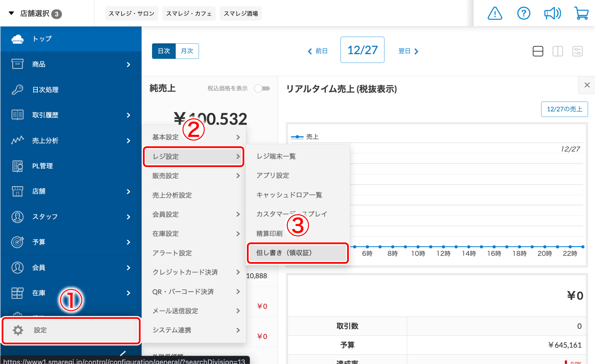The height and width of the screenshot is (364, 595).
Task: Click the 日次処理 key icon
Action: (17, 89)
